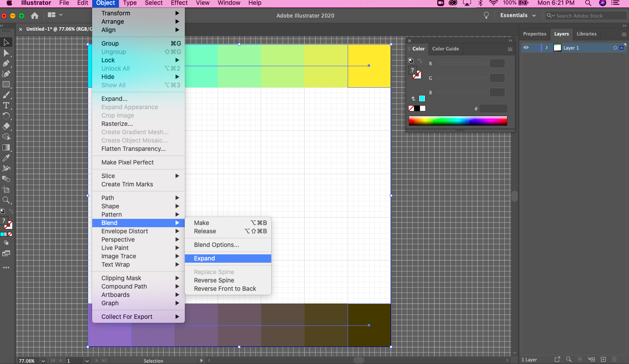The image size is (629, 364).
Task: Click Release in the Blend submenu
Action: tap(205, 231)
